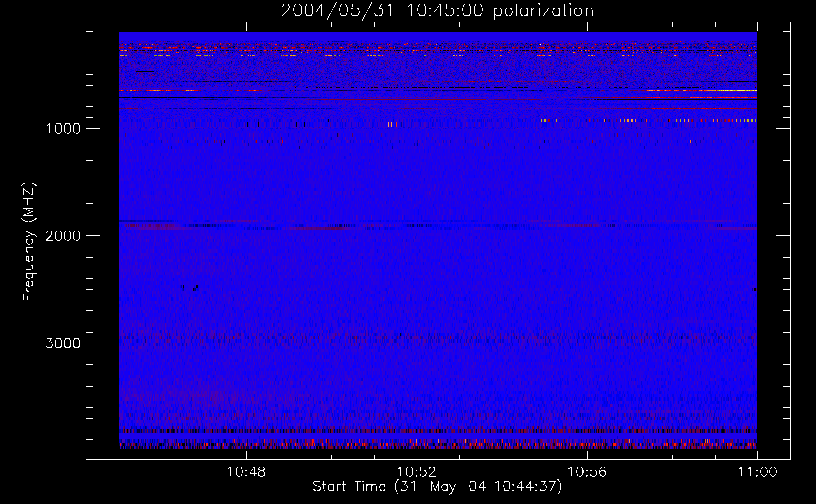Viewport: 816px width, 504px height.
Task: Select the 2000 frequency tick label
Action: (63, 236)
